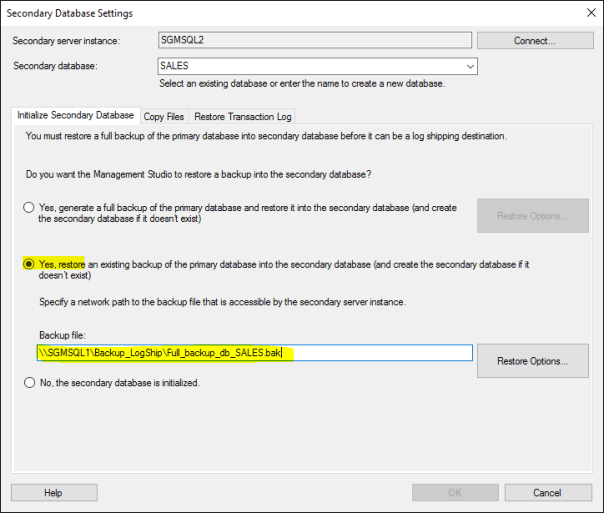Screen dimensions: 604x513
Task: Click the 'Secondary database:' label
Action: (x=55, y=66)
